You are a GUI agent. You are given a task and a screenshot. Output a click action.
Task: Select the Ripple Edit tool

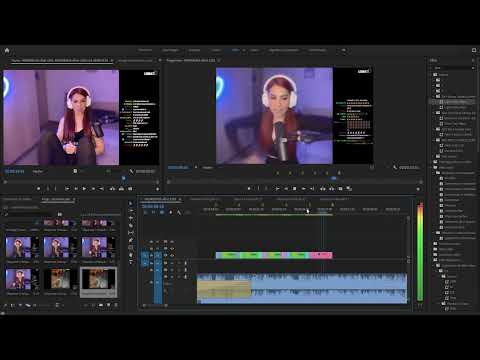(x=131, y=218)
